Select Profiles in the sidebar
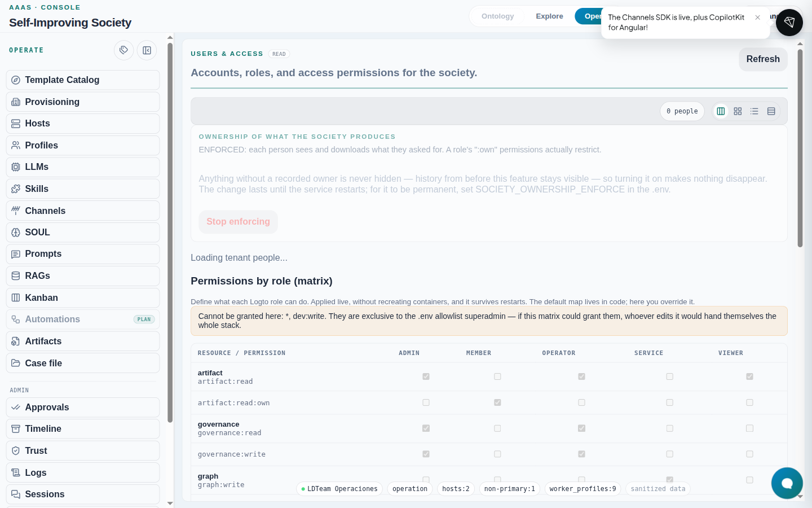Image resolution: width=812 pixels, height=508 pixels. pos(83,145)
